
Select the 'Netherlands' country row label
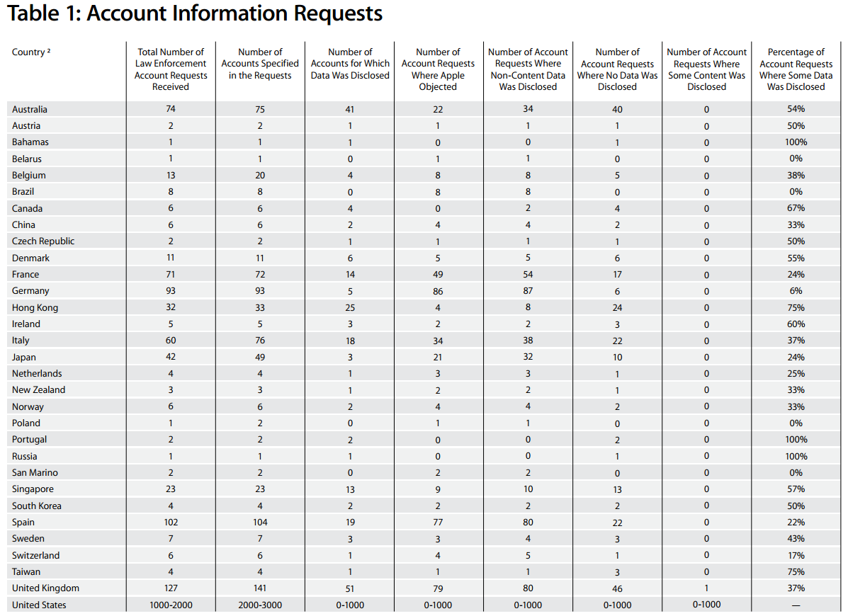pyautogui.click(x=37, y=373)
